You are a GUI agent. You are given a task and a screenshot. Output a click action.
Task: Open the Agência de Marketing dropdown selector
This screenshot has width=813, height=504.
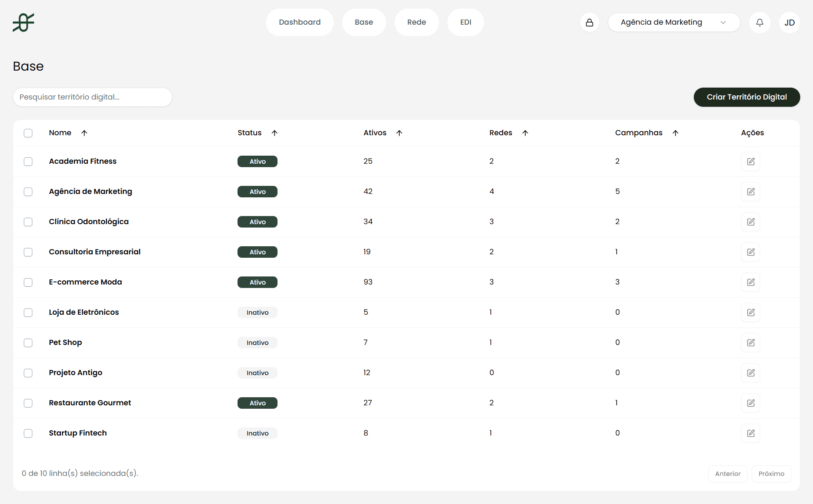pos(674,22)
